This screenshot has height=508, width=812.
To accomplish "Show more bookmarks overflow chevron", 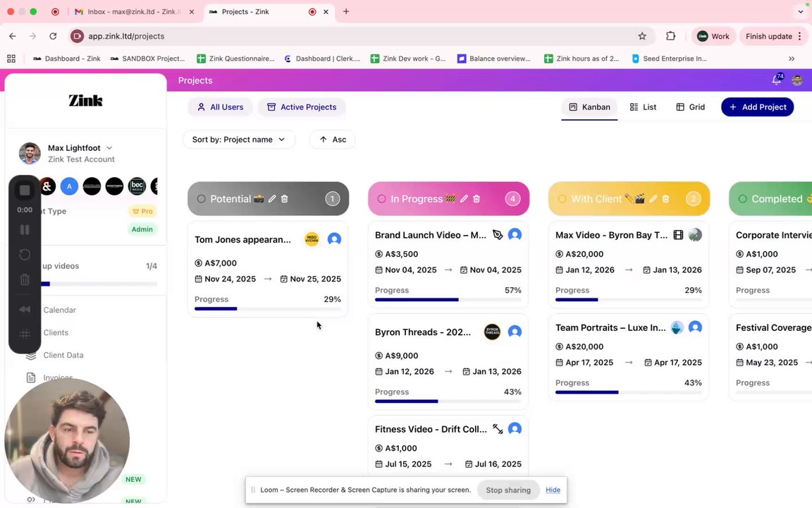I will click(792, 59).
